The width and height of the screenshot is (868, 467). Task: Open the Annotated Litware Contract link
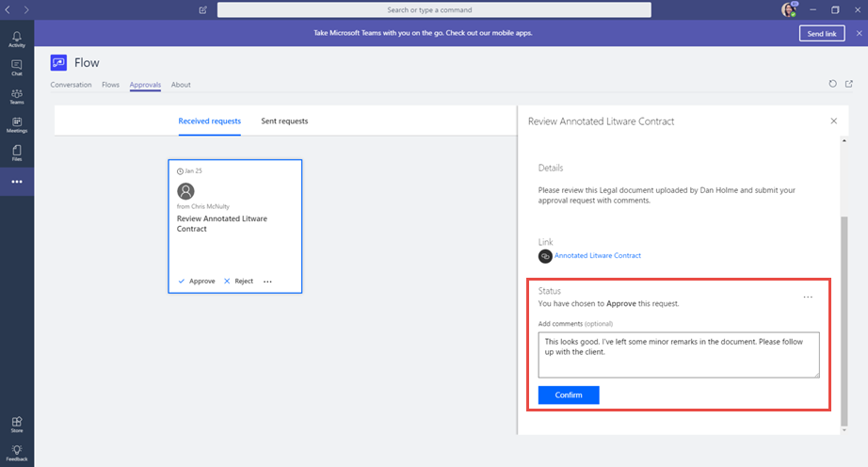[x=597, y=256]
